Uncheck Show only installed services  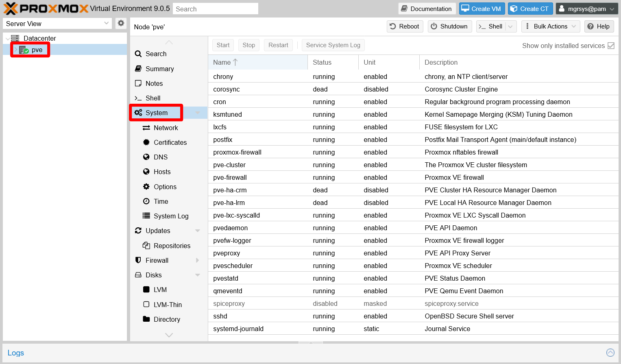pyautogui.click(x=611, y=46)
